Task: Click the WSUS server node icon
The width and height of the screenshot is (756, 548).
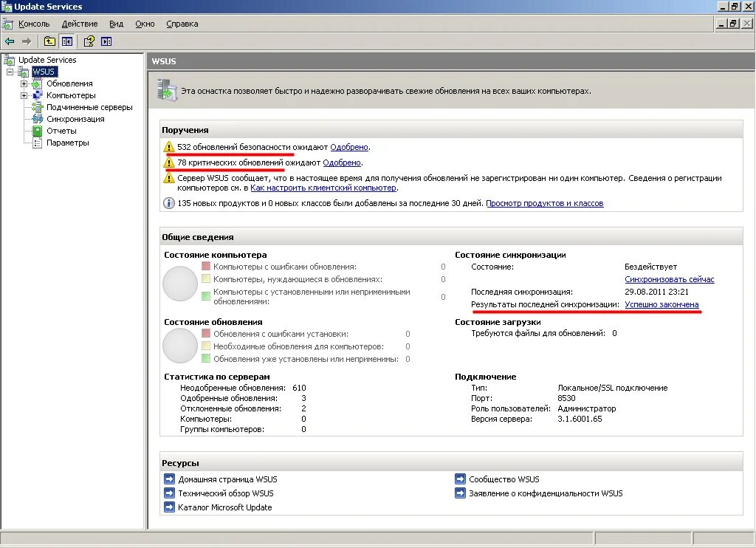Action: coord(23,72)
